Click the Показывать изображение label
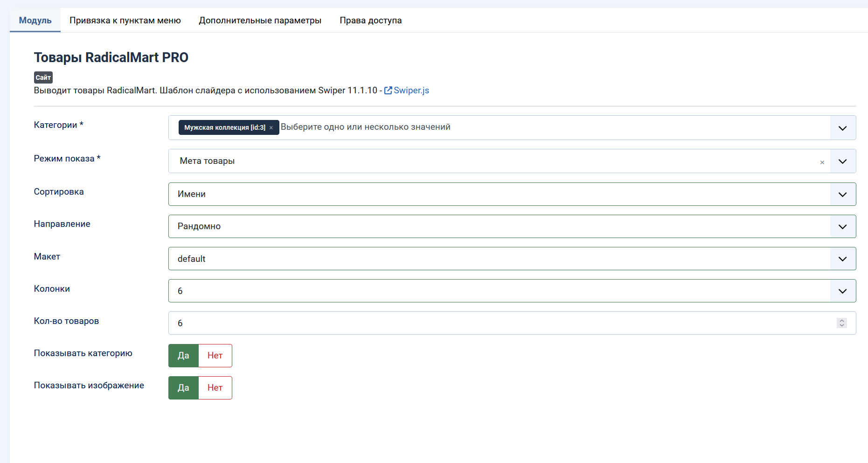Image resolution: width=868 pixels, height=463 pixels. pos(89,386)
